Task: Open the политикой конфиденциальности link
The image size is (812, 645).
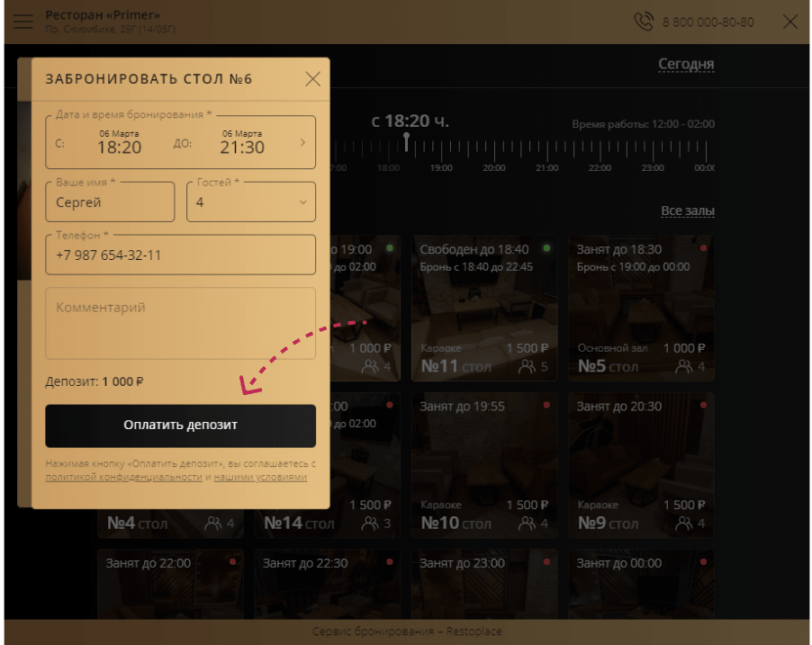Action: click(123, 477)
